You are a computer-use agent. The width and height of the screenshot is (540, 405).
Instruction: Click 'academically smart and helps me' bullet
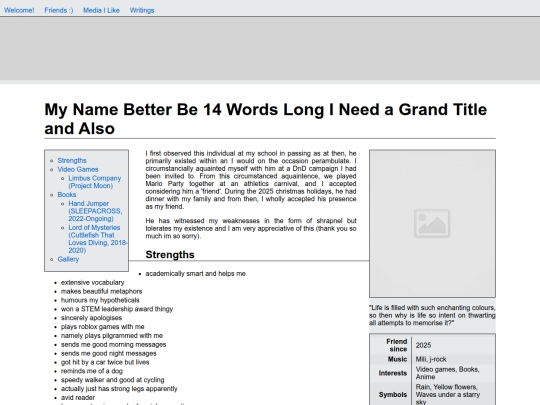pyautogui.click(x=196, y=273)
